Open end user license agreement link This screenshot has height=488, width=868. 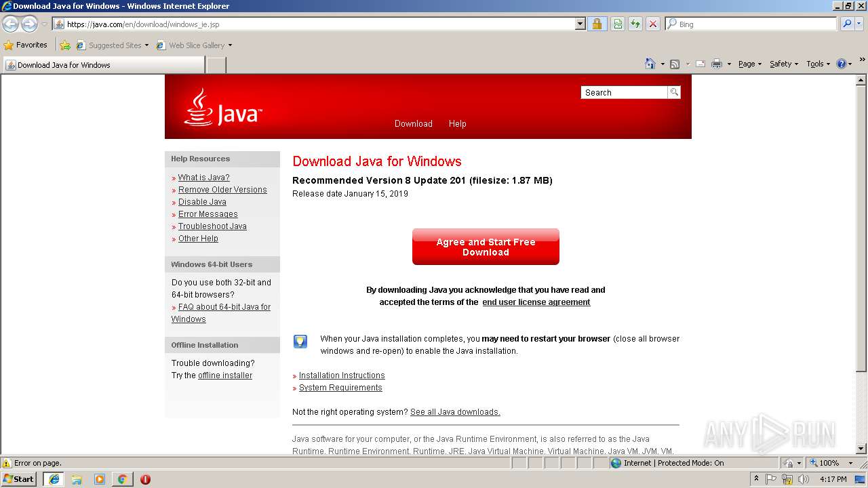[536, 302]
